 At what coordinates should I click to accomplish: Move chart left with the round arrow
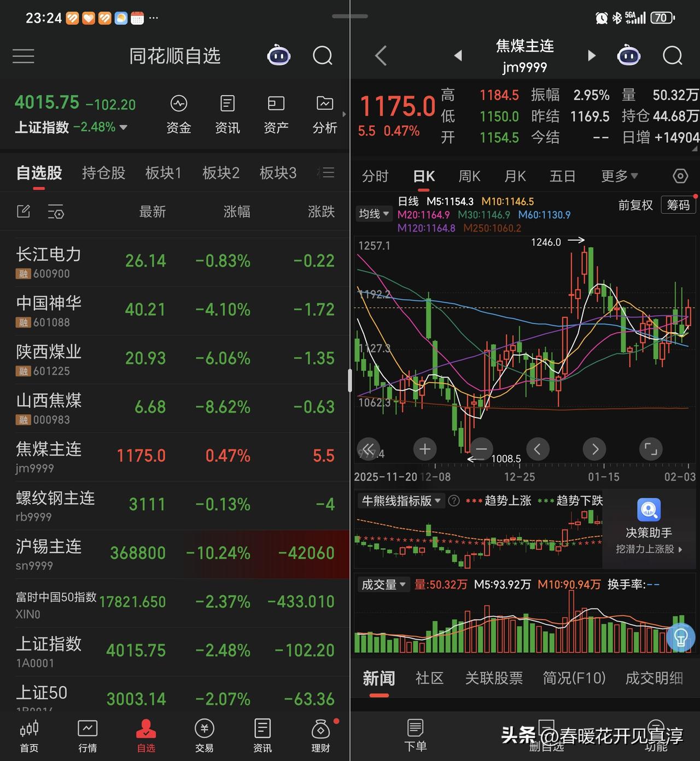coord(538,449)
